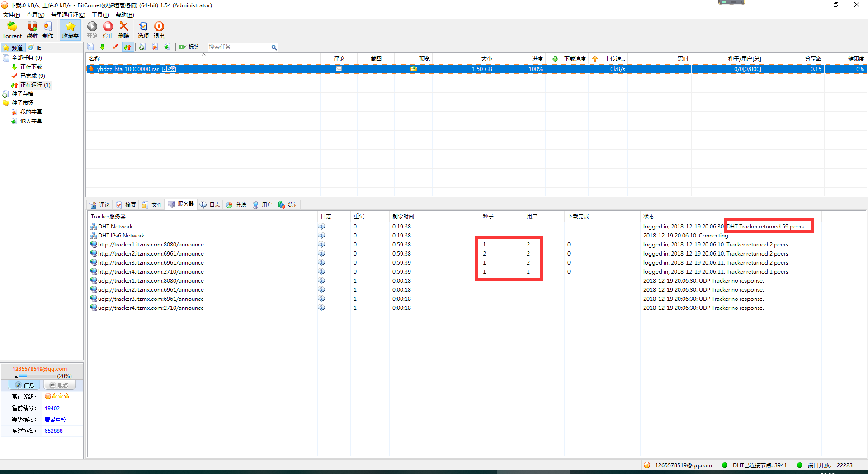Screen dimensions: 868x474
Task: Click the Torrent open icon
Action: tap(12, 27)
